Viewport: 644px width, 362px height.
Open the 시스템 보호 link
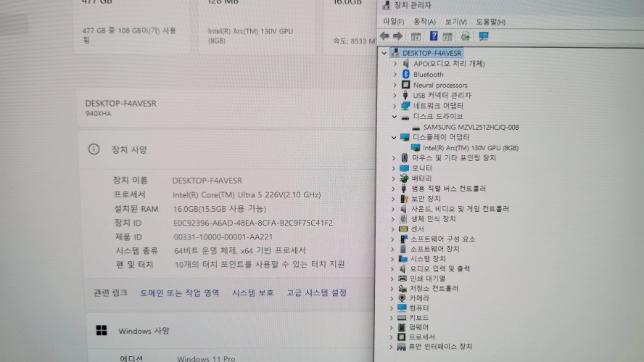pos(253,293)
